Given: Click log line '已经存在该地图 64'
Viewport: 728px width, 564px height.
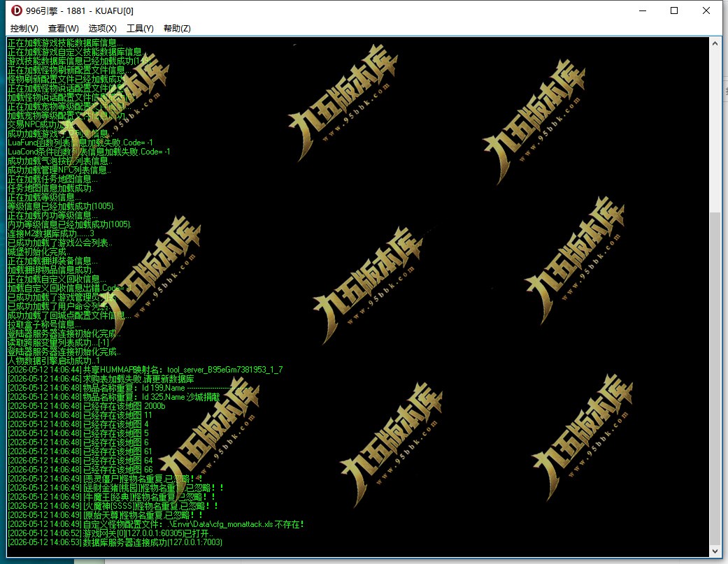Looking at the screenshot, I should [80, 461].
